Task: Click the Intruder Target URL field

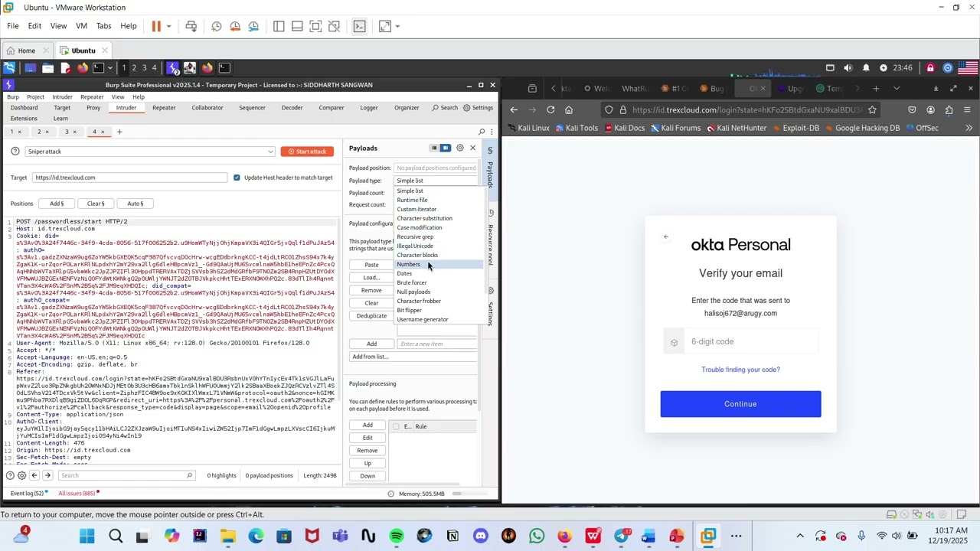Action: tap(129, 178)
